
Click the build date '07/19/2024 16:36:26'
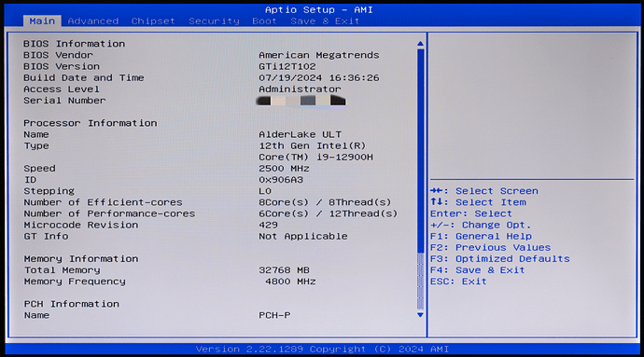click(x=318, y=77)
